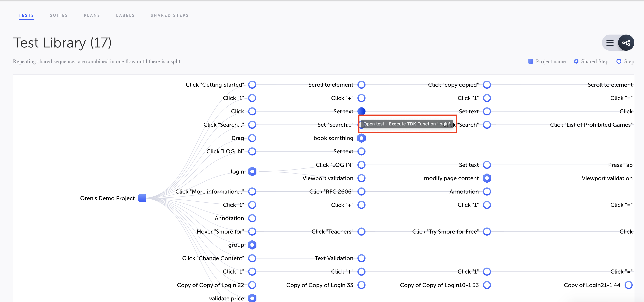The image size is (644, 302).
Task: Click the Oren's Demo Project square node
Action: tap(142, 198)
